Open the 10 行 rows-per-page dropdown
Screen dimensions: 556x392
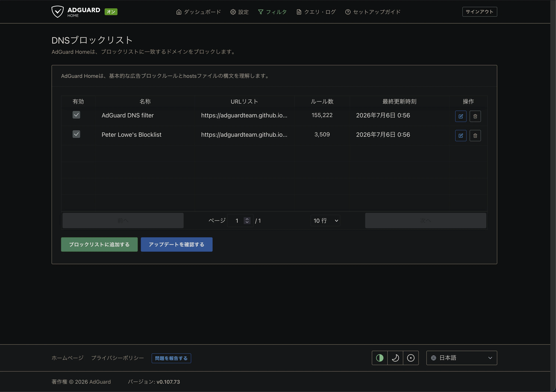(325, 221)
